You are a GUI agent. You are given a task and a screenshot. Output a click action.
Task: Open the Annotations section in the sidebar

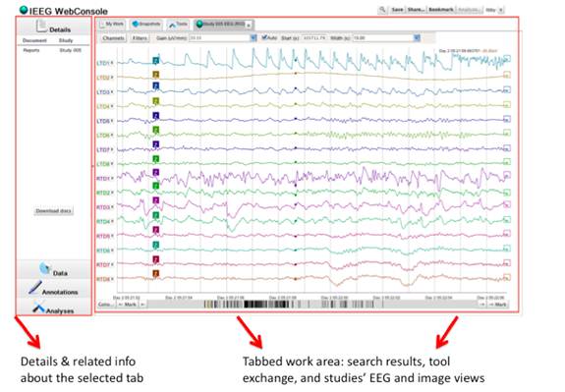click(x=53, y=289)
